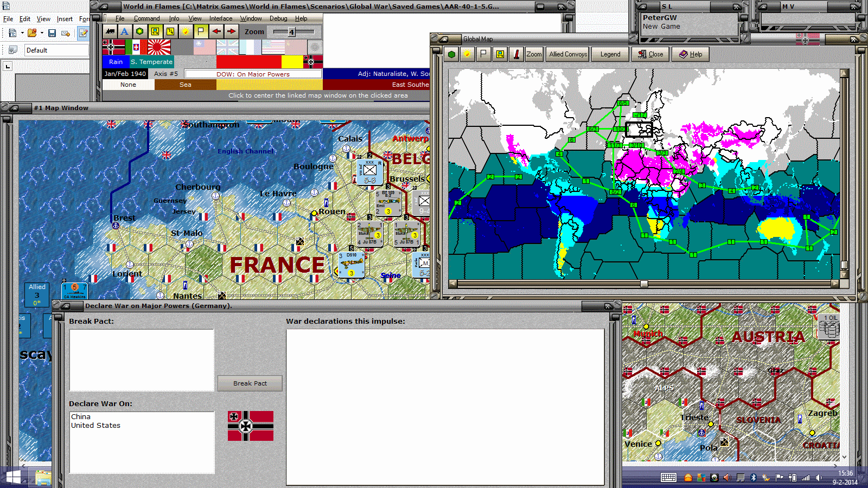The height and width of the screenshot is (488, 868).
Task: Click the red right arrow toolbar icon
Action: click(232, 31)
